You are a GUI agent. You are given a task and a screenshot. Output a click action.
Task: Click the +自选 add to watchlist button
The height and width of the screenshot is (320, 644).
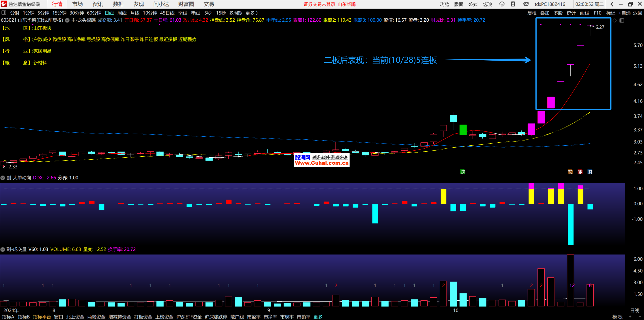(x=624, y=13)
